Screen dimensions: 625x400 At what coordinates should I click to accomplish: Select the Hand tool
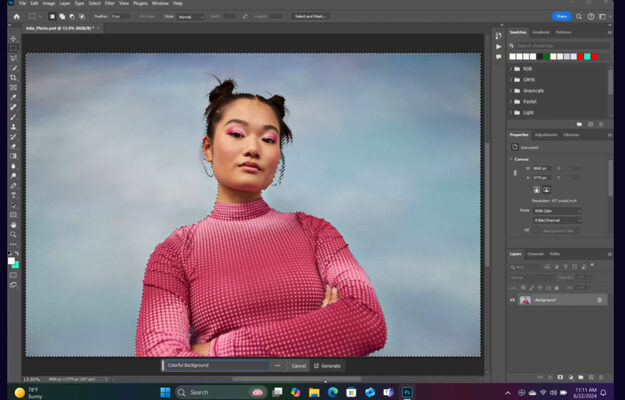(13, 225)
